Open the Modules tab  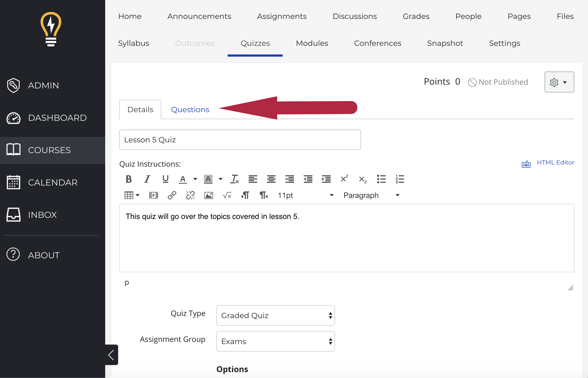click(x=312, y=43)
